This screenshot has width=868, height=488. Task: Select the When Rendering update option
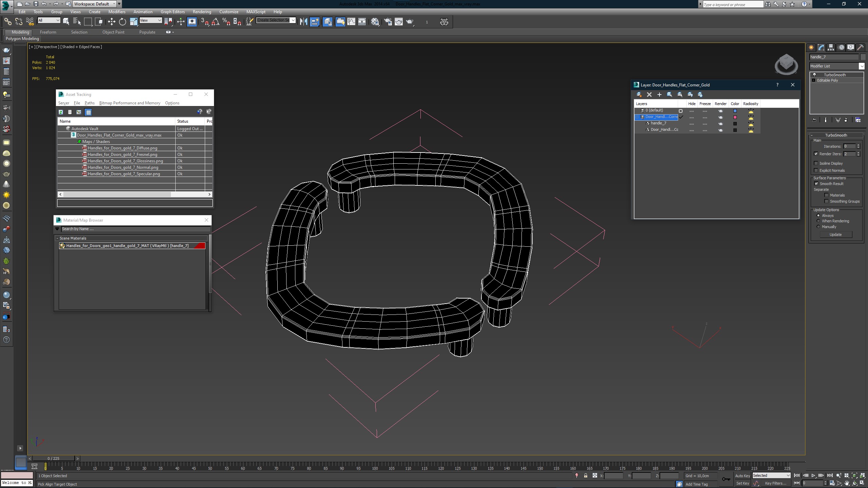pyautogui.click(x=818, y=221)
